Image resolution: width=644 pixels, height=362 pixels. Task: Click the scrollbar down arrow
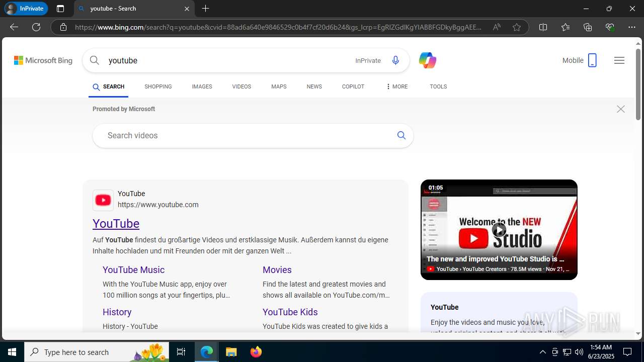pyautogui.click(x=638, y=334)
